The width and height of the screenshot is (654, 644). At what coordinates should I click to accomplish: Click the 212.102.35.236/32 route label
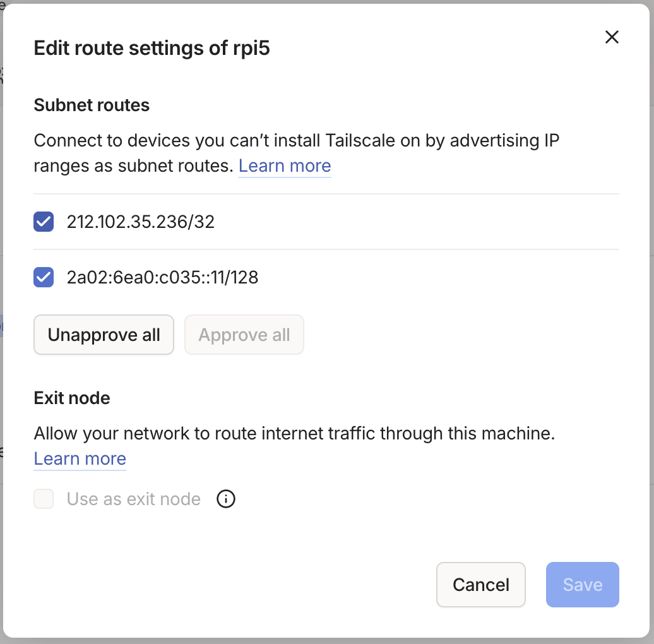tap(140, 222)
